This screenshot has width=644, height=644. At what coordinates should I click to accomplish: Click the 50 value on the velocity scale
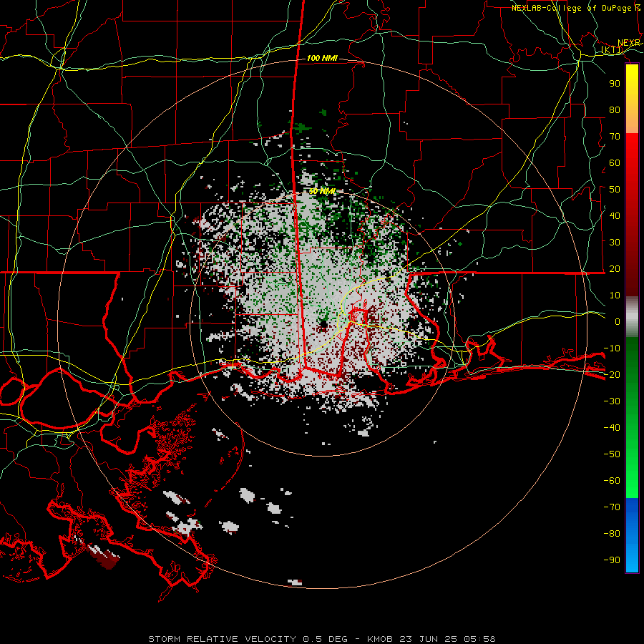615,190
